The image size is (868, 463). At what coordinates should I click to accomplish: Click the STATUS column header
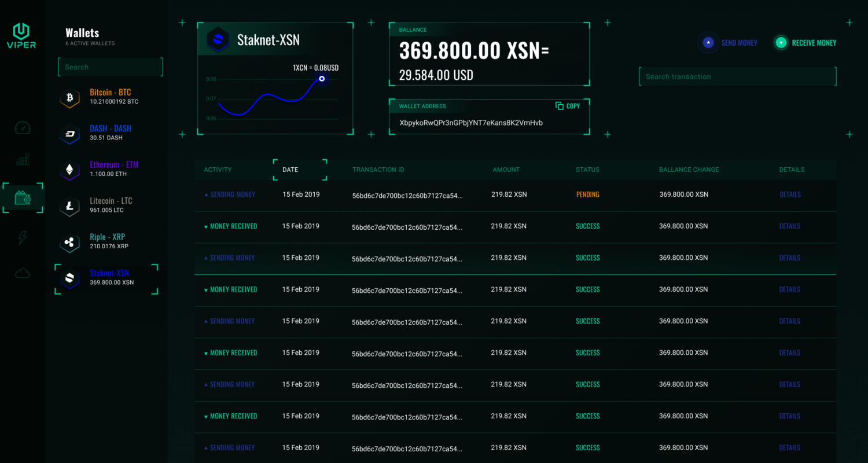click(x=587, y=170)
